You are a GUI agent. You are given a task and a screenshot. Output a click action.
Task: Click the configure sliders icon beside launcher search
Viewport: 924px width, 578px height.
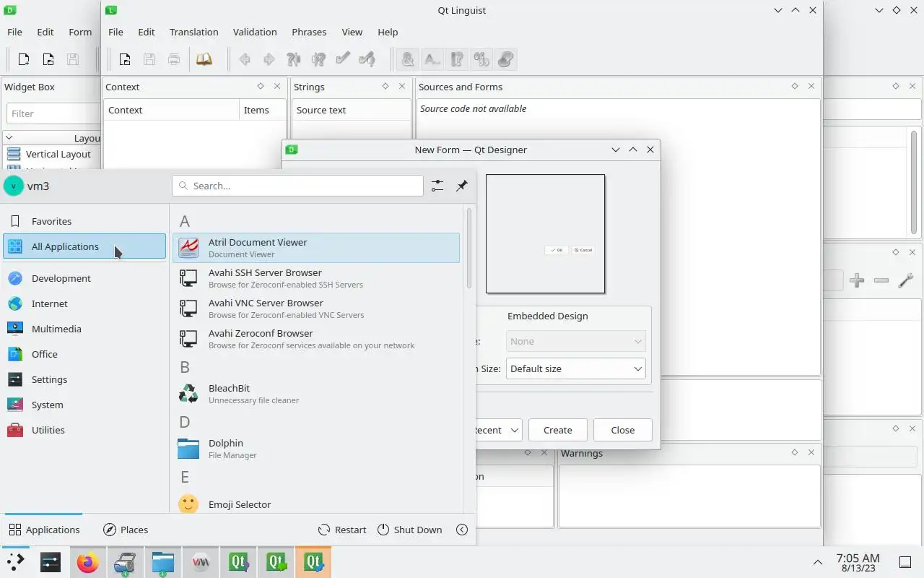[437, 186]
